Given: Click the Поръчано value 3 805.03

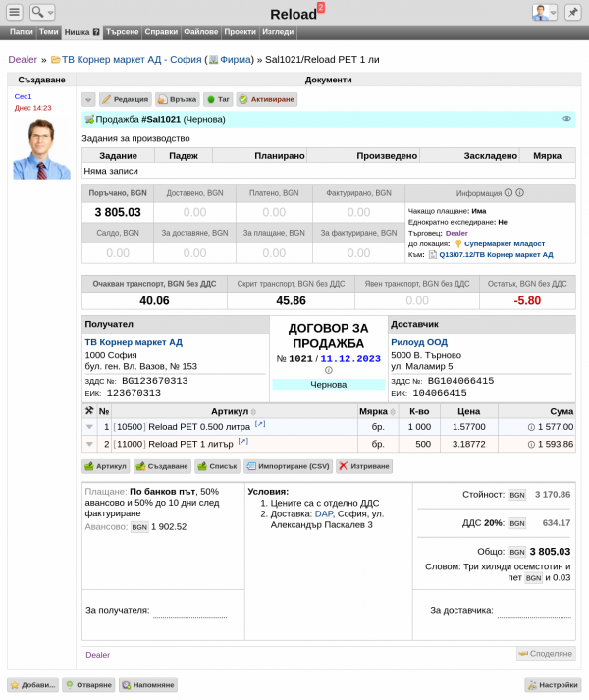Looking at the screenshot, I should pyautogui.click(x=118, y=212).
